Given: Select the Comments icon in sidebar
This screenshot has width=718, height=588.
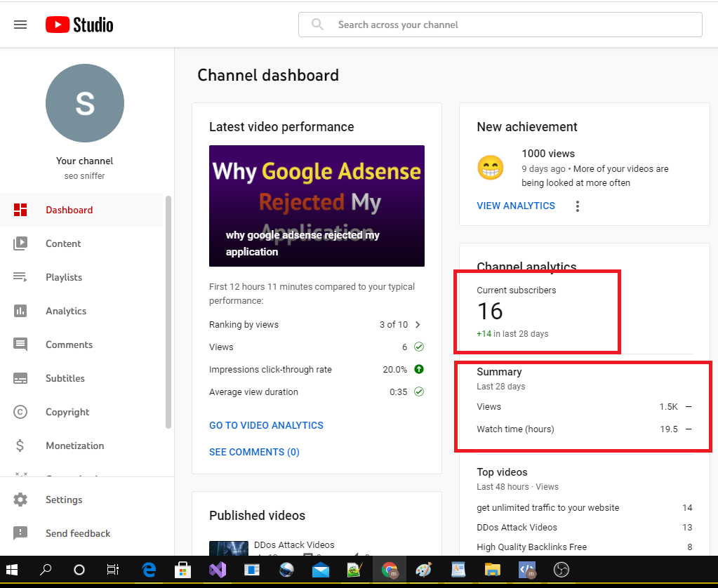Looking at the screenshot, I should point(20,345).
